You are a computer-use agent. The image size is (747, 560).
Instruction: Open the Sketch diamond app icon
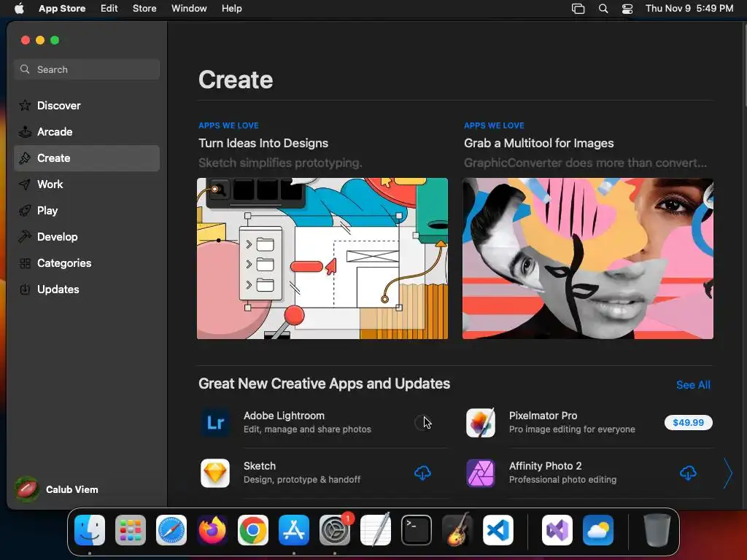click(215, 472)
